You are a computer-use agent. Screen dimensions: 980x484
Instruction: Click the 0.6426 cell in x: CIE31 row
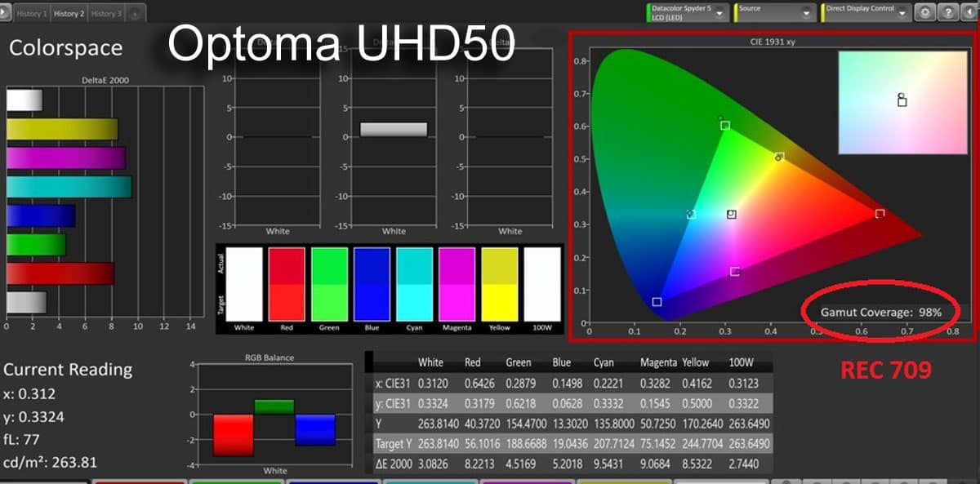point(480,383)
